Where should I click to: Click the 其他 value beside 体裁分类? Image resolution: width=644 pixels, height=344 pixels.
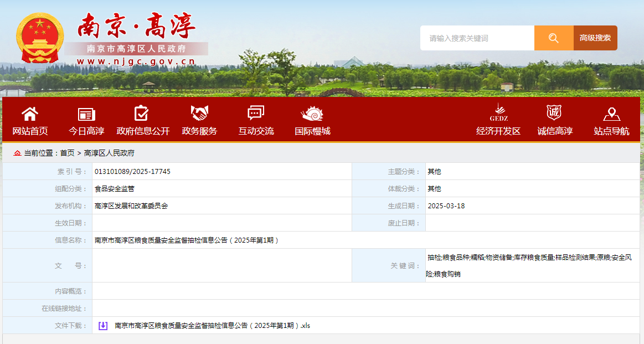434,189
